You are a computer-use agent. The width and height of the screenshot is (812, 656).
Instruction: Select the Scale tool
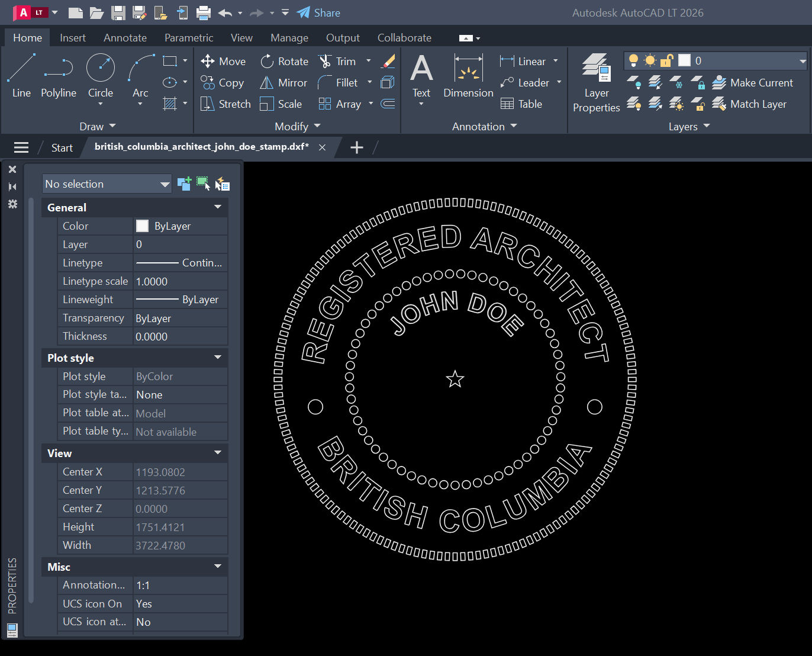click(x=281, y=104)
